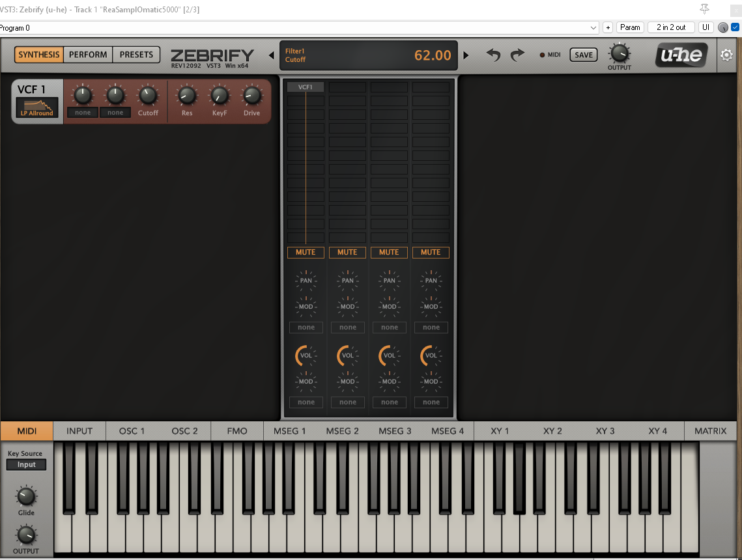Click the third column PAN knob
The width and height of the screenshot is (742, 560).
pyautogui.click(x=390, y=281)
